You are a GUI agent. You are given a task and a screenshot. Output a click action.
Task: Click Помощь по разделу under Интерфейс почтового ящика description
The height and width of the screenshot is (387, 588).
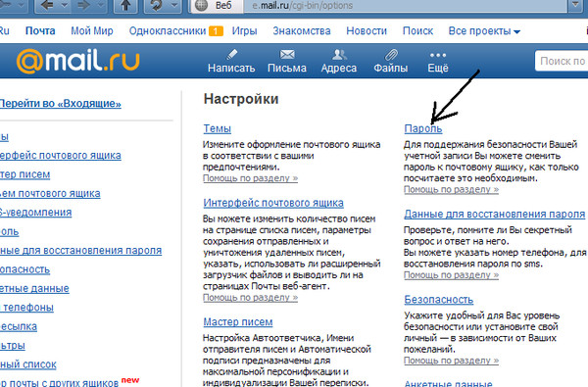click(x=250, y=298)
